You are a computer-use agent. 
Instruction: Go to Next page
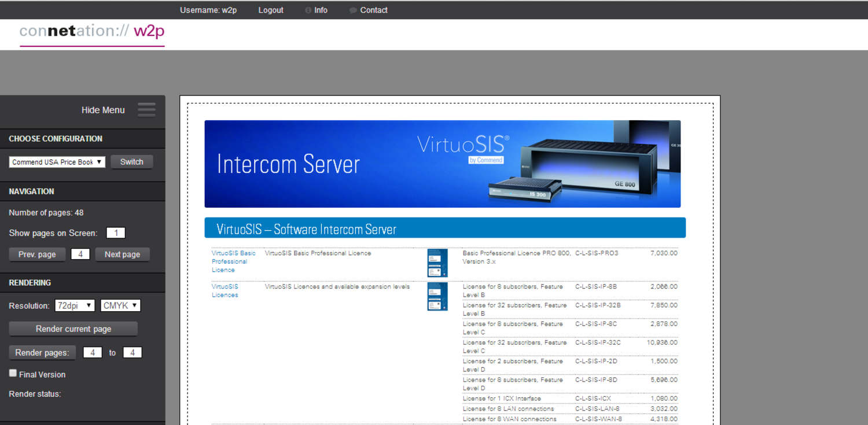(122, 254)
